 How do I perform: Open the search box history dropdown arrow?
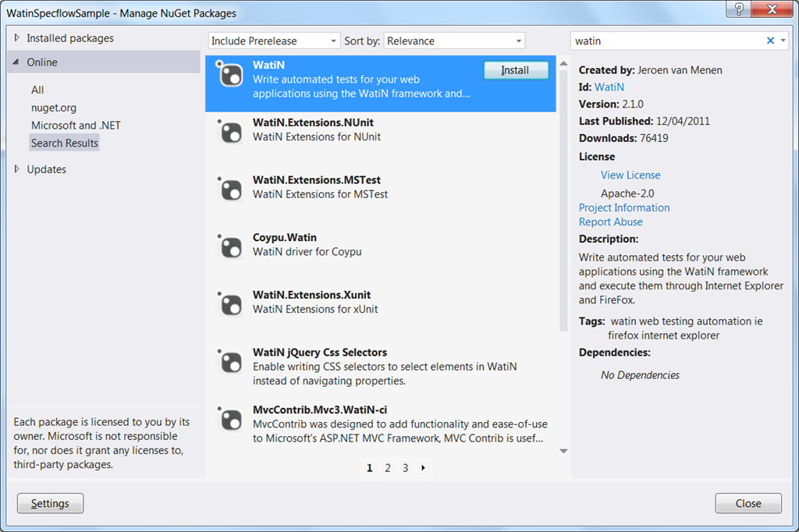[x=783, y=41]
